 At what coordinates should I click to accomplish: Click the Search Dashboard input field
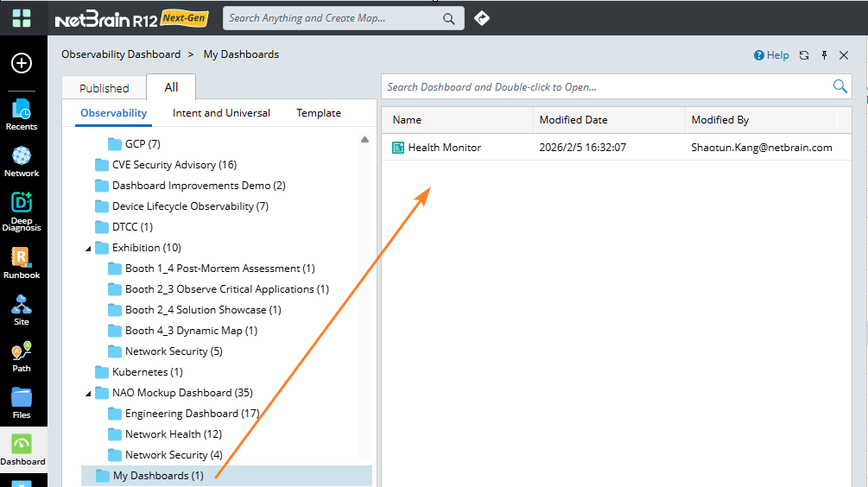605,86
